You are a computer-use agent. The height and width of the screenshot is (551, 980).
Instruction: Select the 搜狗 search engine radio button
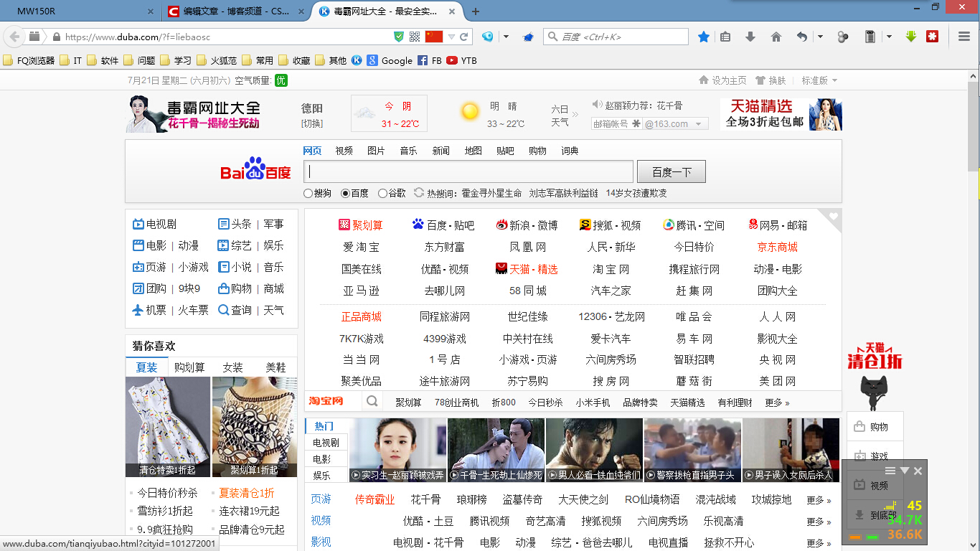click(308, 193)
